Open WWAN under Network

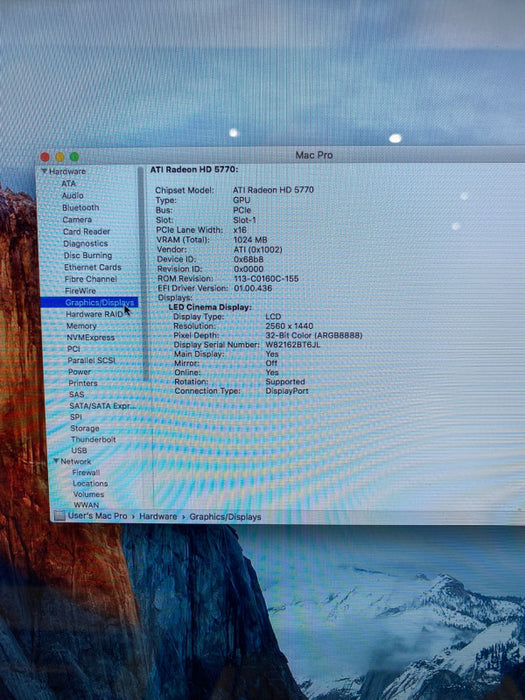(87, 505)
